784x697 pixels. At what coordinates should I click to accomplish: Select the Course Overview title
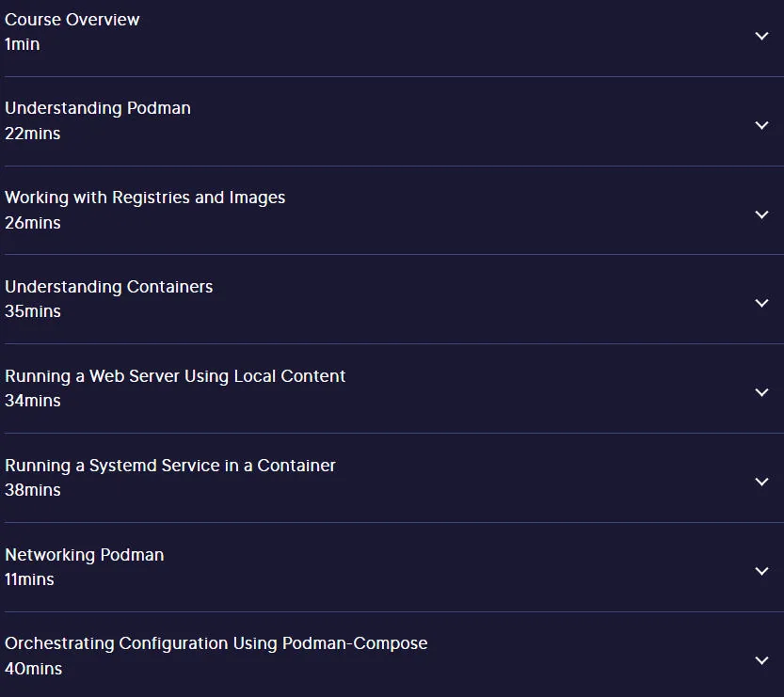click(72, 20)
